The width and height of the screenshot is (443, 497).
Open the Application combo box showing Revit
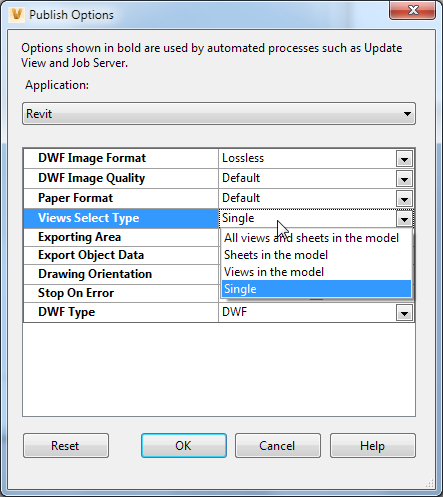pos(219,114)
